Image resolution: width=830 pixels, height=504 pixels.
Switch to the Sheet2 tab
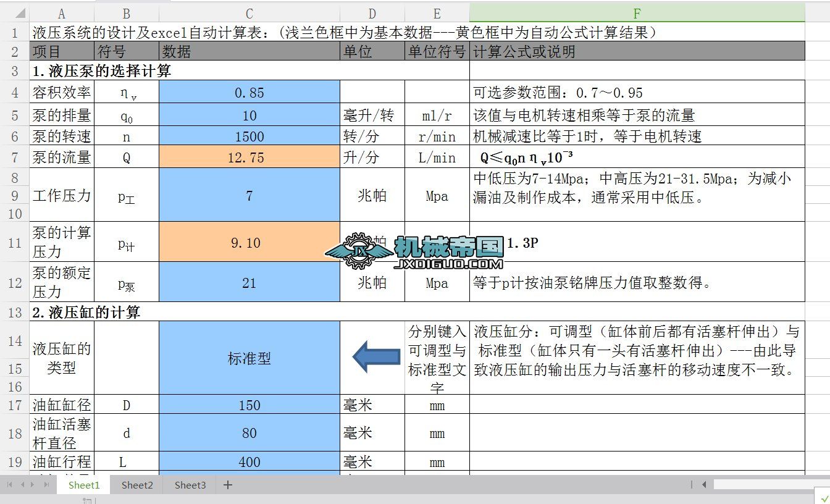click(x=137, y=485)
